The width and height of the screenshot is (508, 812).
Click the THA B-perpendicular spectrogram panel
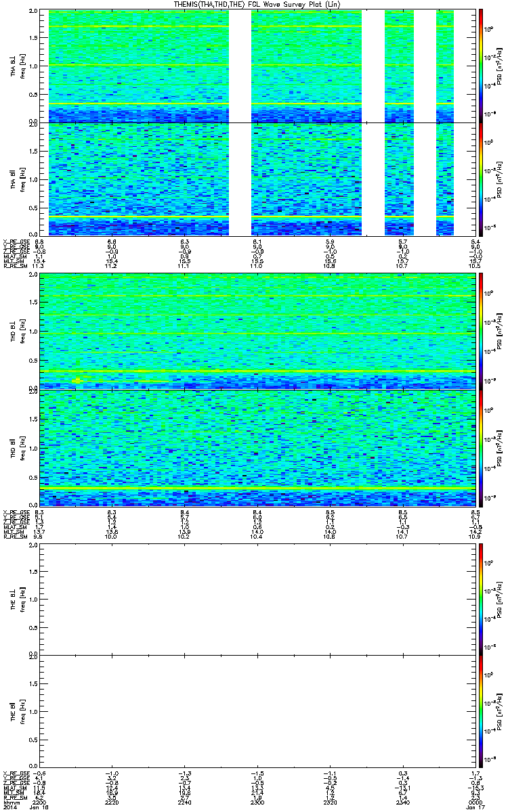pos(257,66)
